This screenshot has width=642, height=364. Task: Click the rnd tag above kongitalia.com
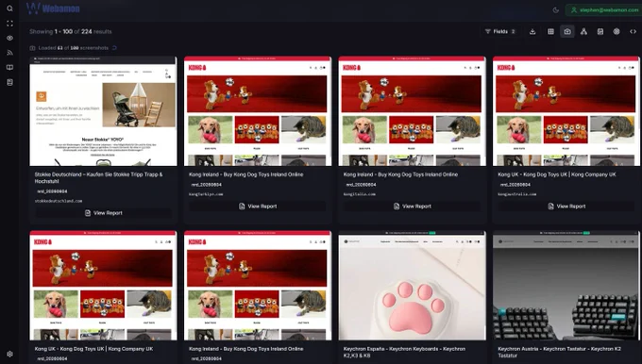[361, 185]
